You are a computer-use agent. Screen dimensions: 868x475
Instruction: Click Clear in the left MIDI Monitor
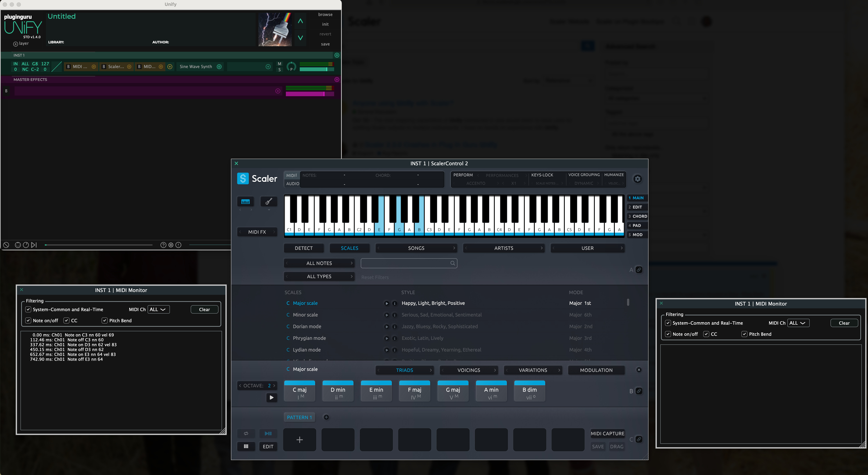click(204, 309)
